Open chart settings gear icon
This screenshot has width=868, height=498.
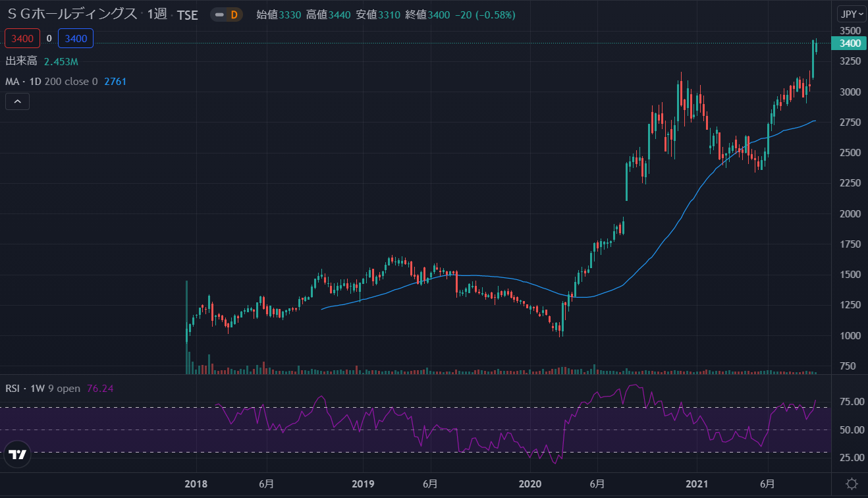pyautogui.click(x=852, y=484)
